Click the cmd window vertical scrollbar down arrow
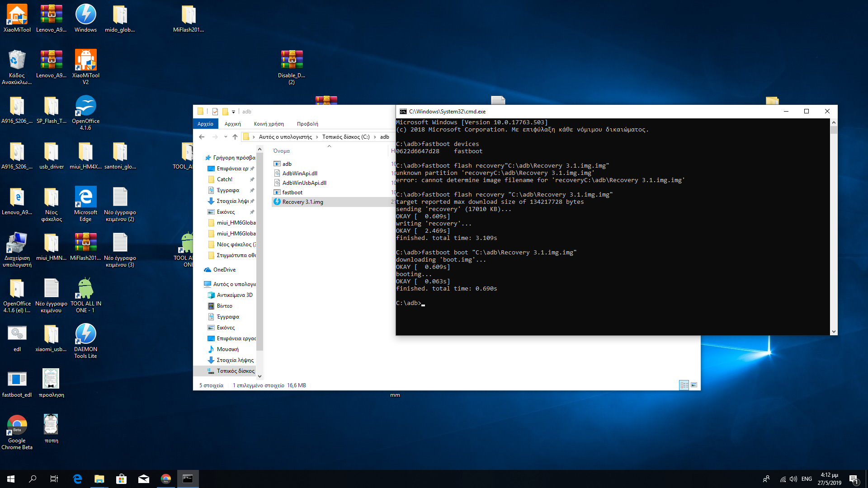 tap(834, 332)
